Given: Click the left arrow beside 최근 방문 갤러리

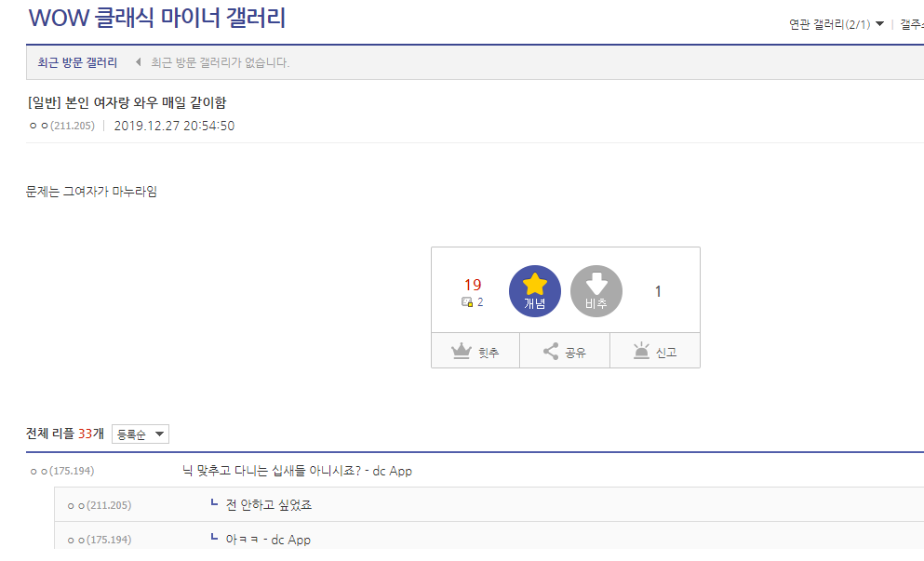Looking at the screenshot, I should point(138,62).
